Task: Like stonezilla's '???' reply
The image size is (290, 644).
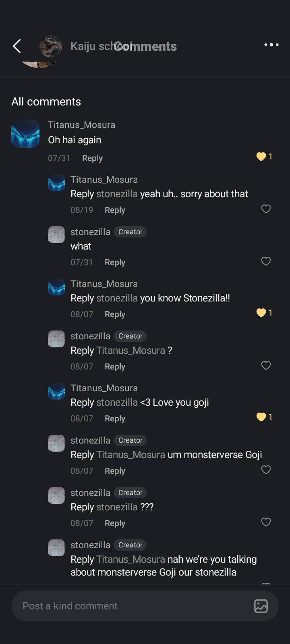Action: pyautogui.click(x=266, y=522)
